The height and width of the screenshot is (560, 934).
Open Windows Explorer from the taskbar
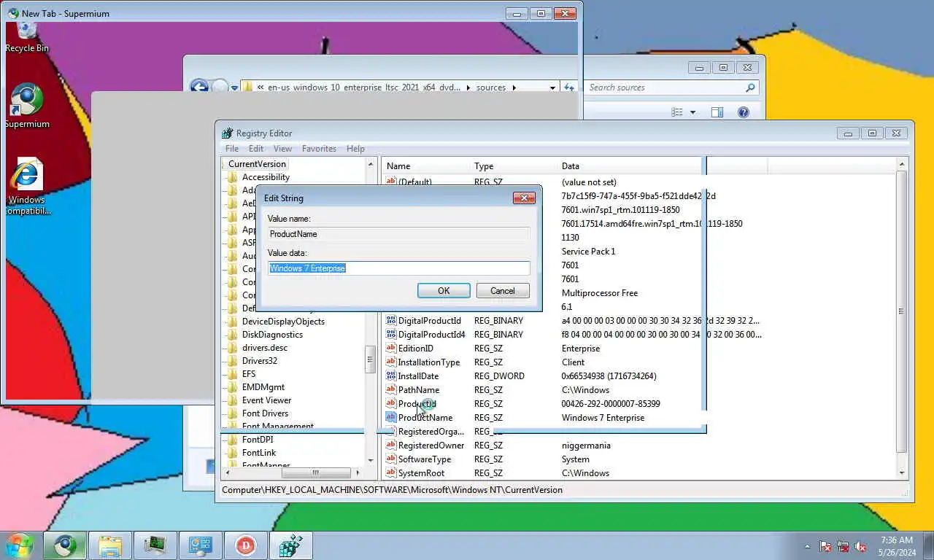(110, 545)
